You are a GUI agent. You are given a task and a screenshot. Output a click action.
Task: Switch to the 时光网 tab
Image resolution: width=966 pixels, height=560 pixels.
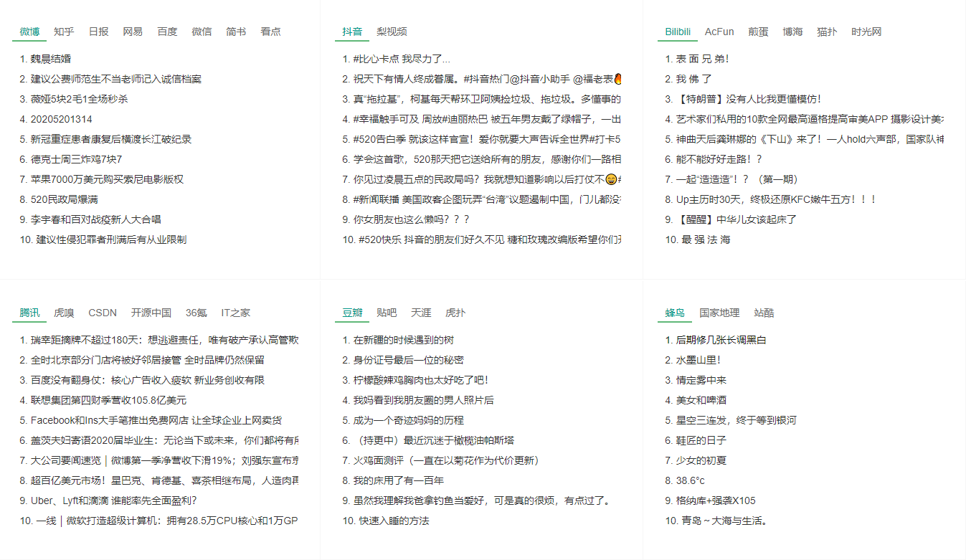coord(866,32)
